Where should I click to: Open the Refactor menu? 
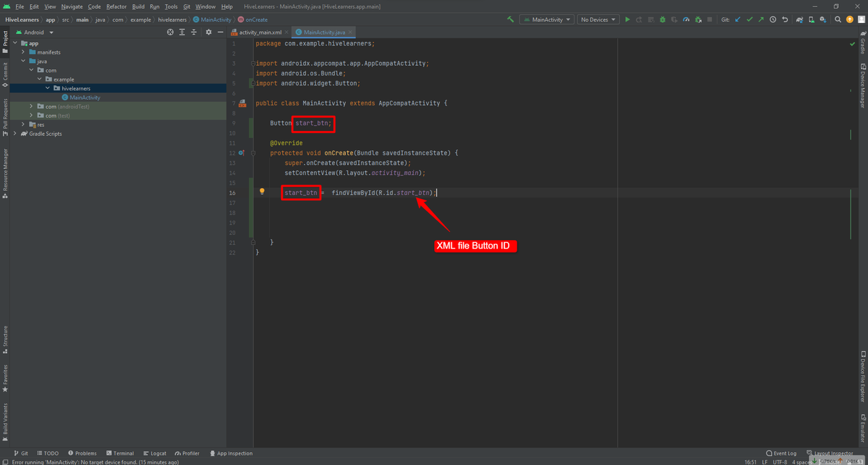pos(117,6)
